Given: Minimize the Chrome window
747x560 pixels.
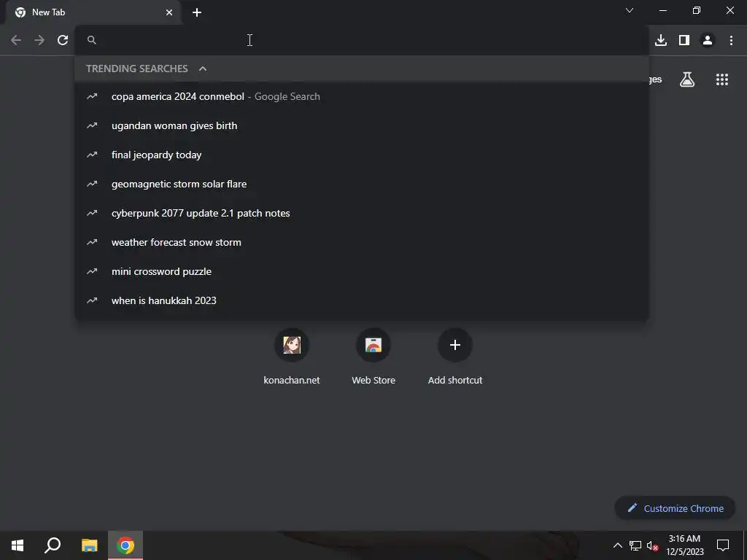Looking at the screenshot, I should (662, 10).
